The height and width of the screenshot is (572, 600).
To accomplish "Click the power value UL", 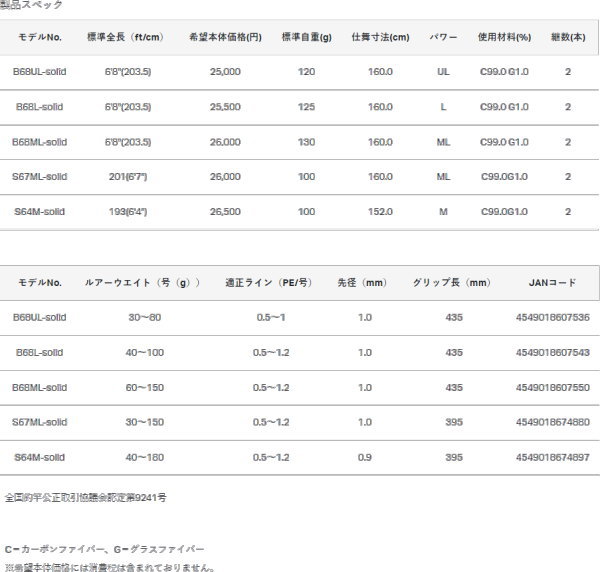I will [443, 72].
